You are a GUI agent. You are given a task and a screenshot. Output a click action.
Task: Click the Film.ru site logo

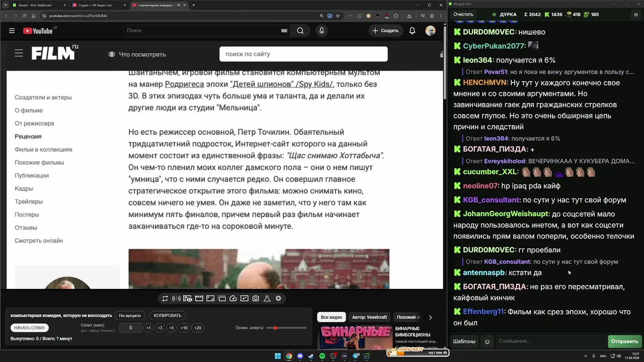pos(55,52)
